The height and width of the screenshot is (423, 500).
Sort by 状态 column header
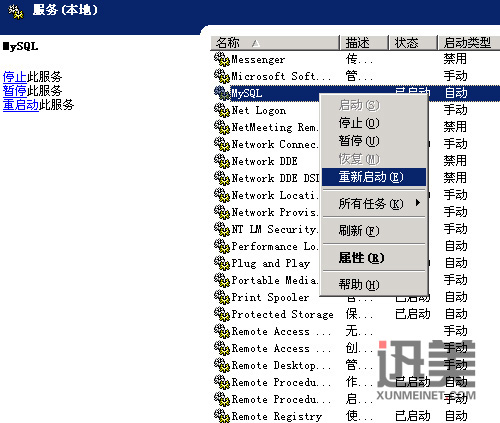point(413,43)
